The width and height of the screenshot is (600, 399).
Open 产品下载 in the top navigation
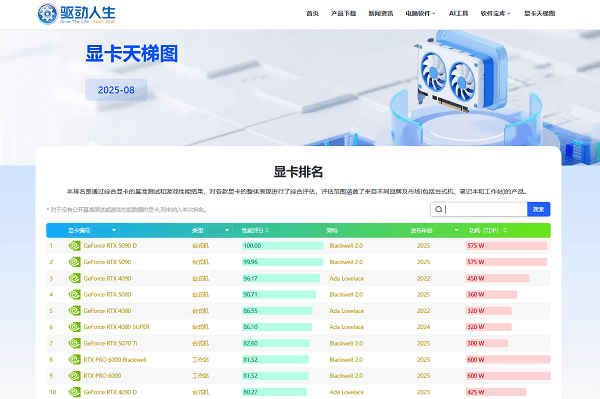[343, 13]
